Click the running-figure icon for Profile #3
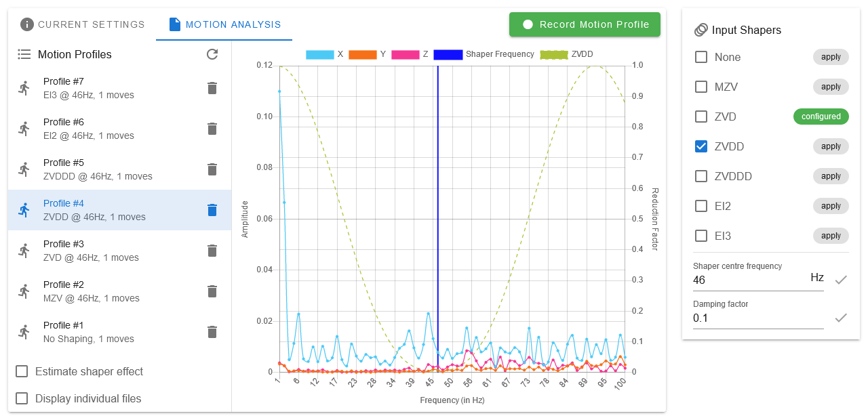 pyautogui.click(x=24, y=251)
